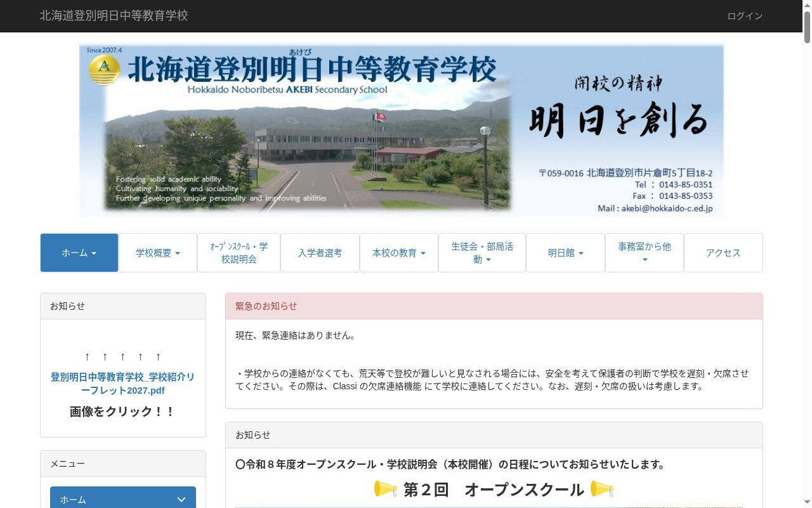The height and width of the screenshot is (508, 812).
Task: Click the ログイン link
Action: coord(745,16)
